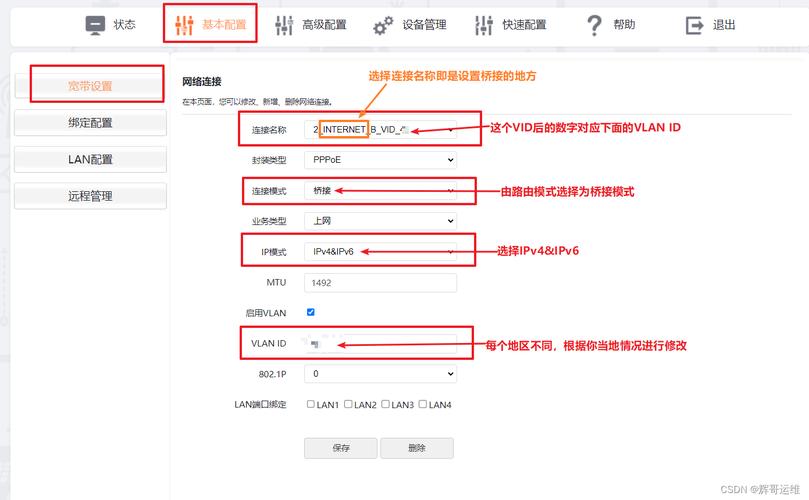This screenshot has width=809, height=500.
Task: Check the LAN3 port binding box
Action: [385, 404]
